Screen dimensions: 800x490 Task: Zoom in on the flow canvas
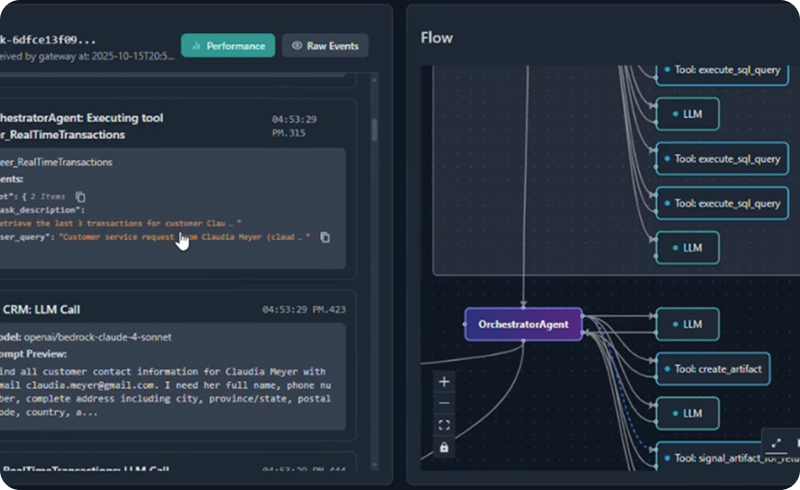pos(444,381)
